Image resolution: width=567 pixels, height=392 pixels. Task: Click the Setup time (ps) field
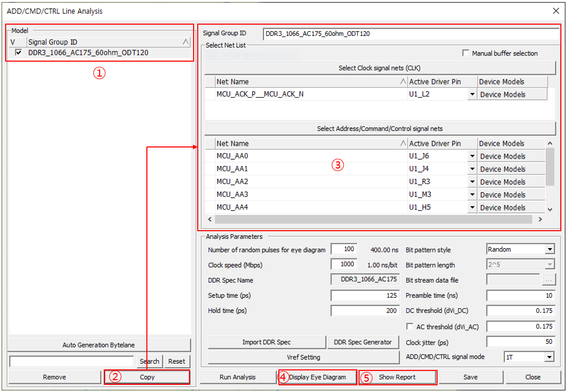coord(365,295)
